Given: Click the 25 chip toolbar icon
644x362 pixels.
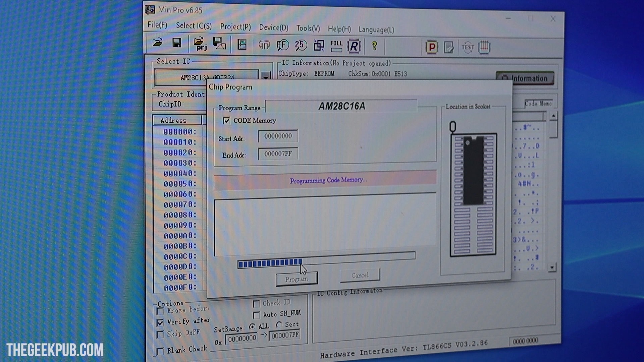Looking at the screenshot, I should [x=301, y=45].
